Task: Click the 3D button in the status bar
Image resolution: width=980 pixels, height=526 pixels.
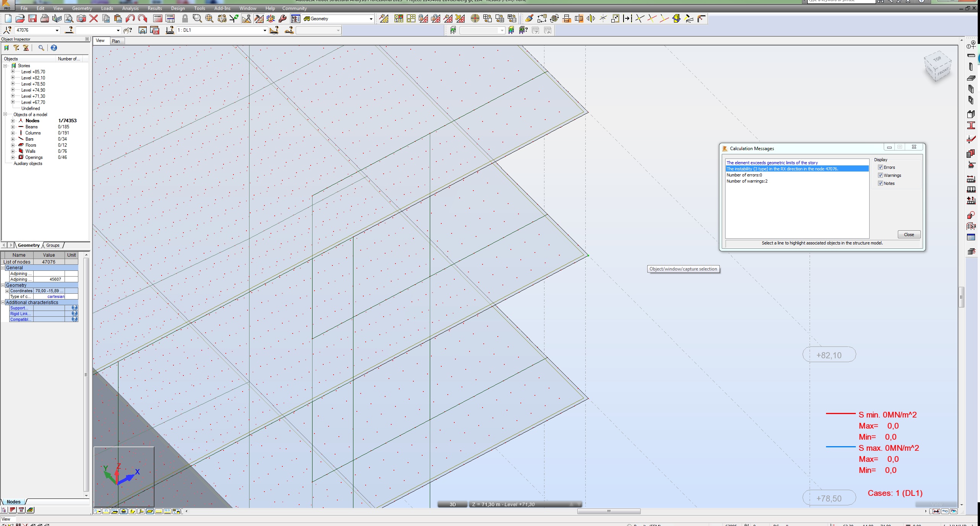Action: [453, 504]
